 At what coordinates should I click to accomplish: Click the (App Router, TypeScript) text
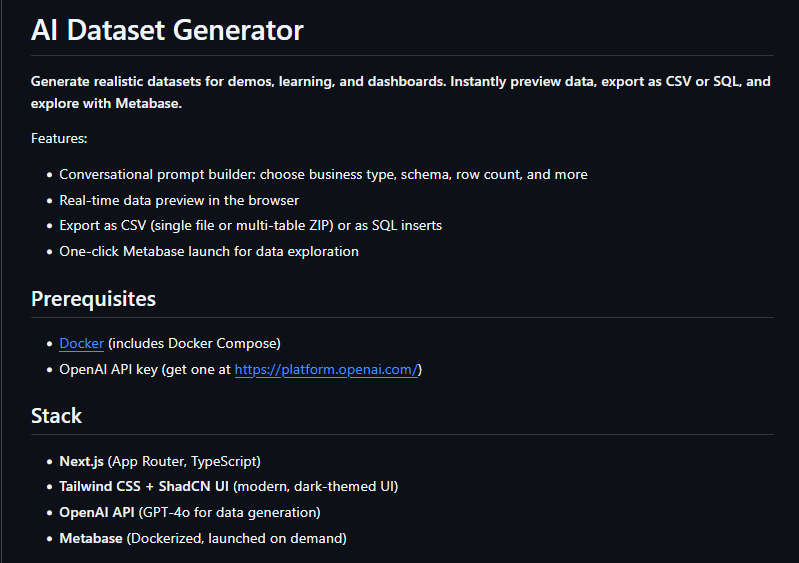[184, 462]
